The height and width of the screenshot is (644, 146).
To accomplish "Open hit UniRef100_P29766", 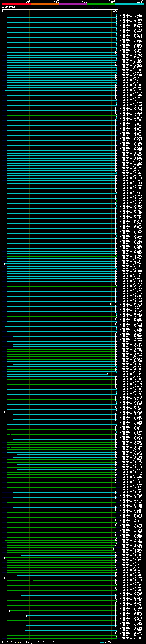I will coord(131,22).
